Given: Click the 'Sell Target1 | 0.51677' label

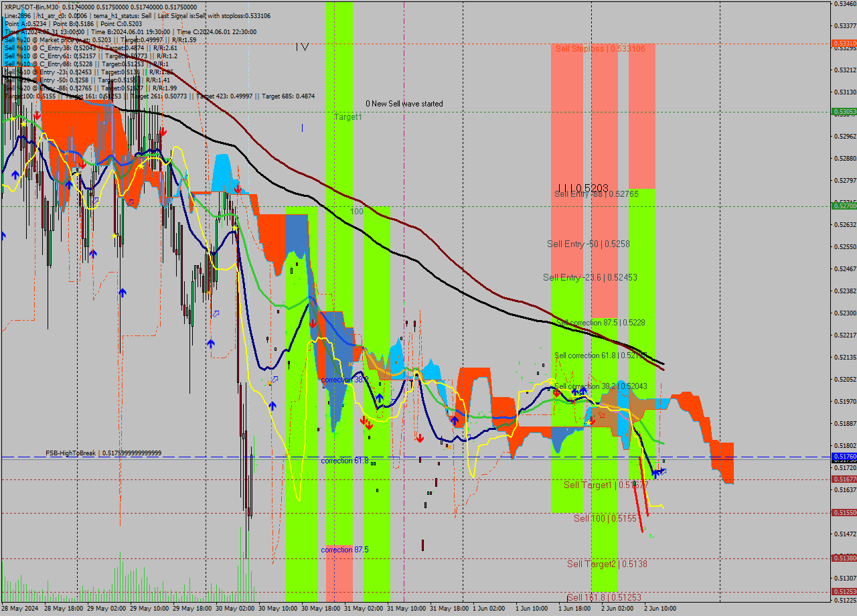Looking at the screenshot, I should pyautogui.click(x=606, y=485).
